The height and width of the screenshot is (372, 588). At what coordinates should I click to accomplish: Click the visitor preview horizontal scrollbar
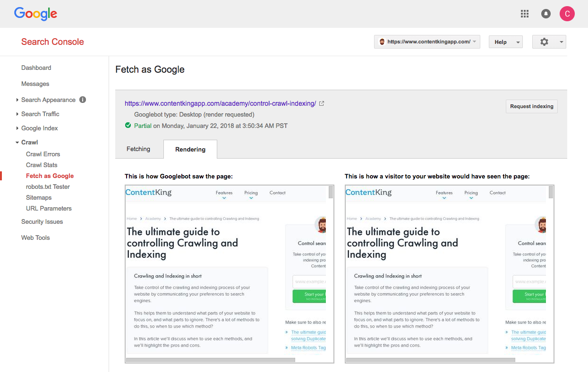pos(431,360)
